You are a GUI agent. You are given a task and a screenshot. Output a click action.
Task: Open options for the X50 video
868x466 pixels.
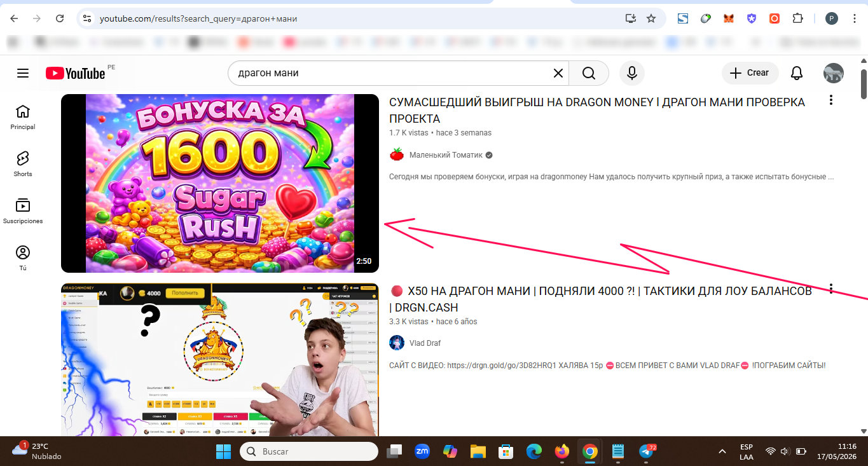pyautogui.click(x=830, y=289)
